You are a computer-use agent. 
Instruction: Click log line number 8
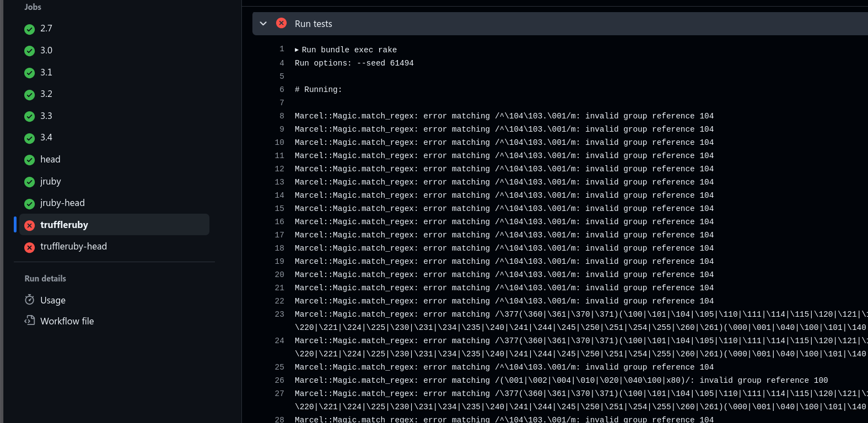coord(282,116)
